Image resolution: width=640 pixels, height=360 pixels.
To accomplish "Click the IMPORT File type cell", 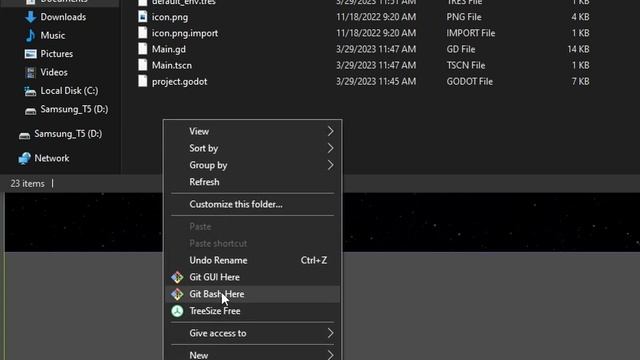I will [471, 33].
